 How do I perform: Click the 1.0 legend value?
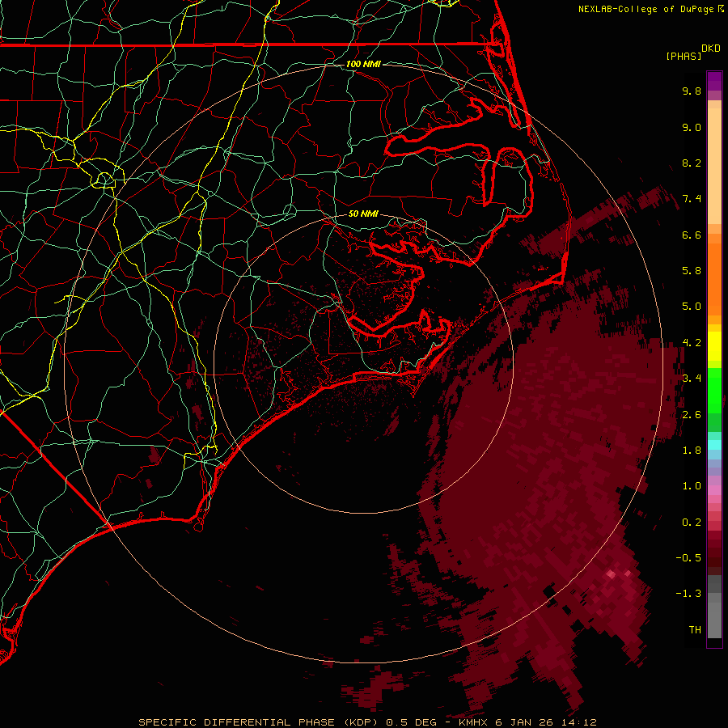(x=692, y=485)
